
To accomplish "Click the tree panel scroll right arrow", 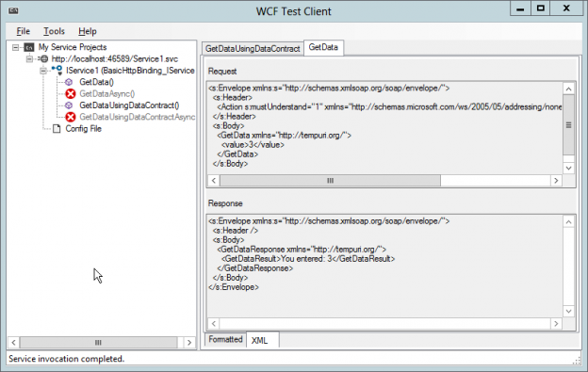I will [189, 343].
